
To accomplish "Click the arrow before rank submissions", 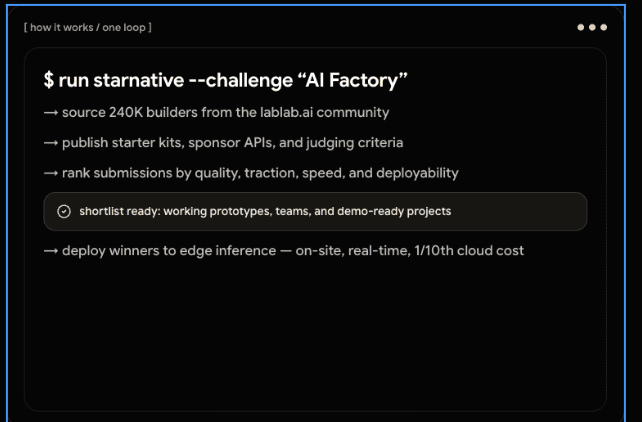I will click(51, 173).
